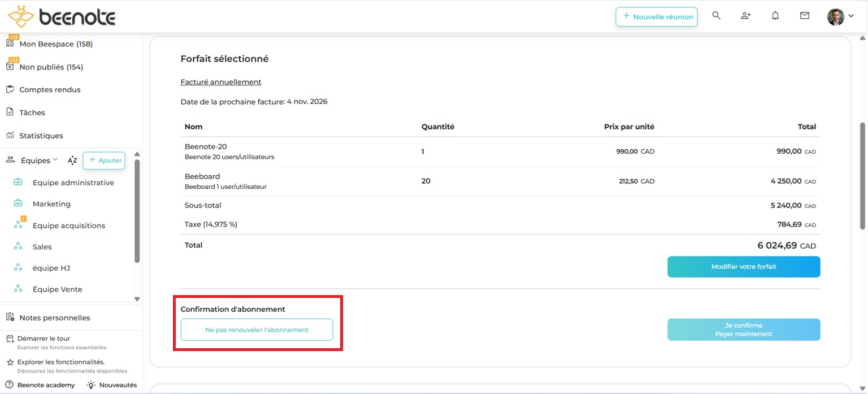
Task: Click Ne pas renouveler l'abonnement
Action: [257, 330]
